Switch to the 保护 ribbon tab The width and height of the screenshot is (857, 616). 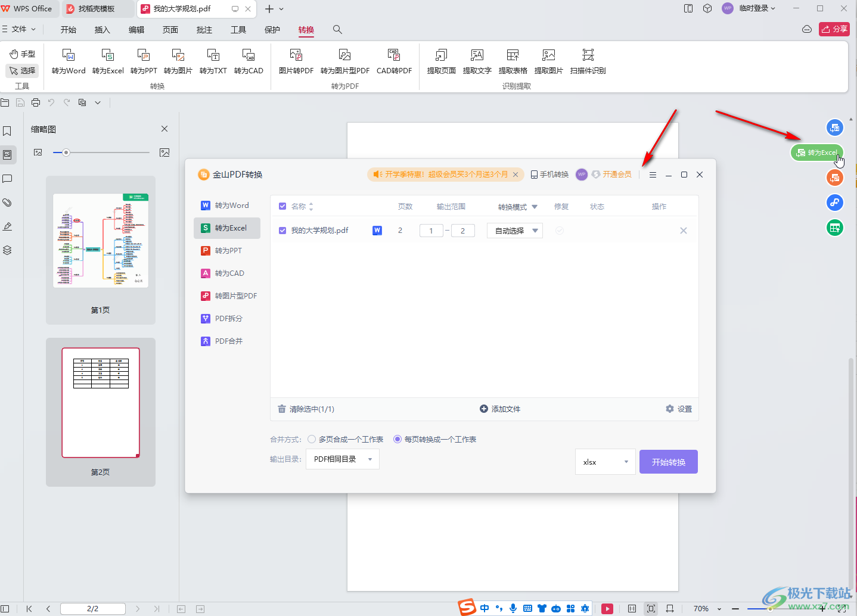point(272,30)
